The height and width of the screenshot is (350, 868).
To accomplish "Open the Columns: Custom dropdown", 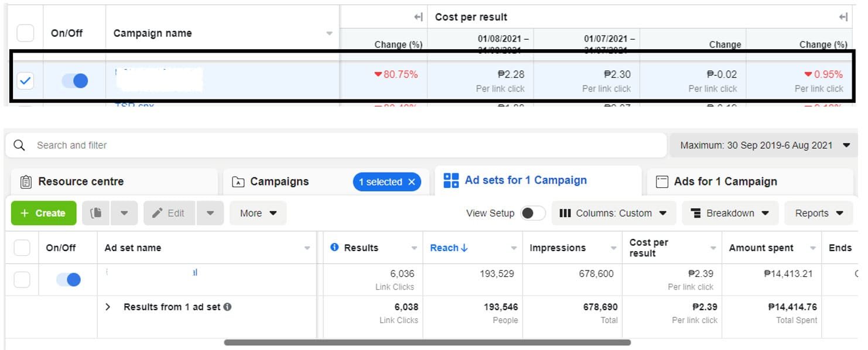I will click(613, 214).
